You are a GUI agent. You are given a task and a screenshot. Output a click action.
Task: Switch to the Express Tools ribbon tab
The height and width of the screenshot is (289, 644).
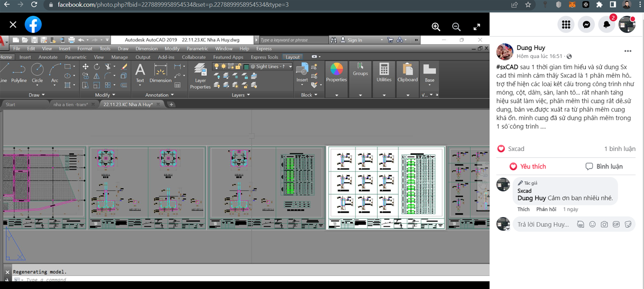tap(264, 57)
